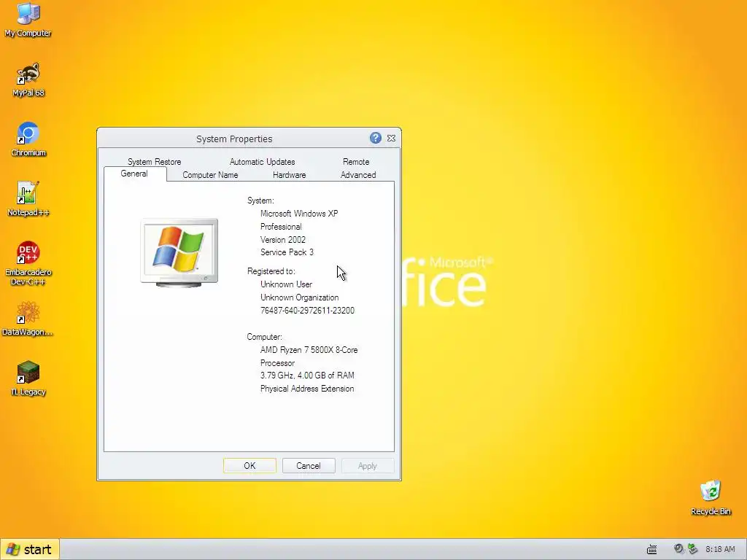The width and height of the screenshot is (747, 560).
Task: Select the Notepad++ desktop shortcut
Action: tap(28, 199)
